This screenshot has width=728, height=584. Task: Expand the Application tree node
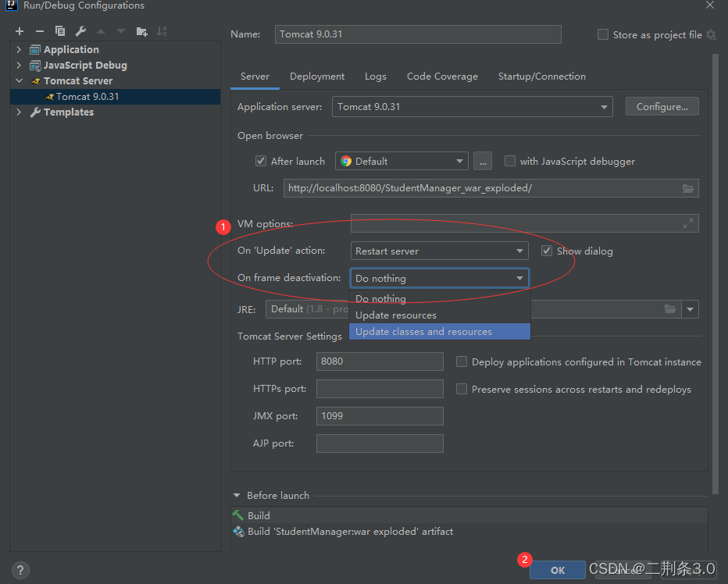[19, 49]
